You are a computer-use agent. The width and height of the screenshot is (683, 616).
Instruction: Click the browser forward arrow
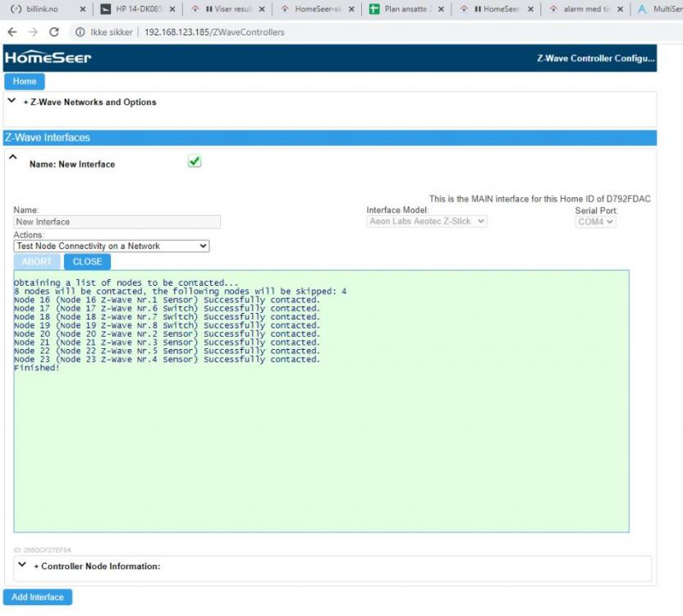32,32
